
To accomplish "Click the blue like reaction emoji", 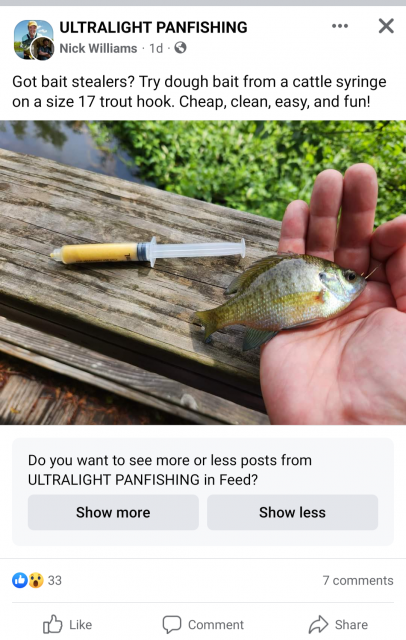I will point(20,580).
